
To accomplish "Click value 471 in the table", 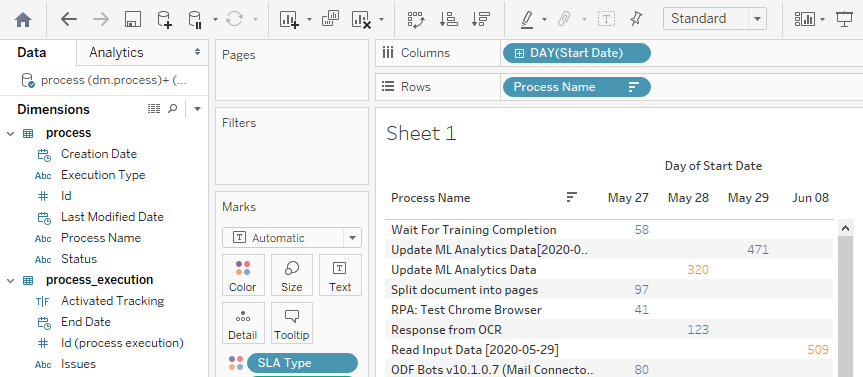I will tap(757, 250).
